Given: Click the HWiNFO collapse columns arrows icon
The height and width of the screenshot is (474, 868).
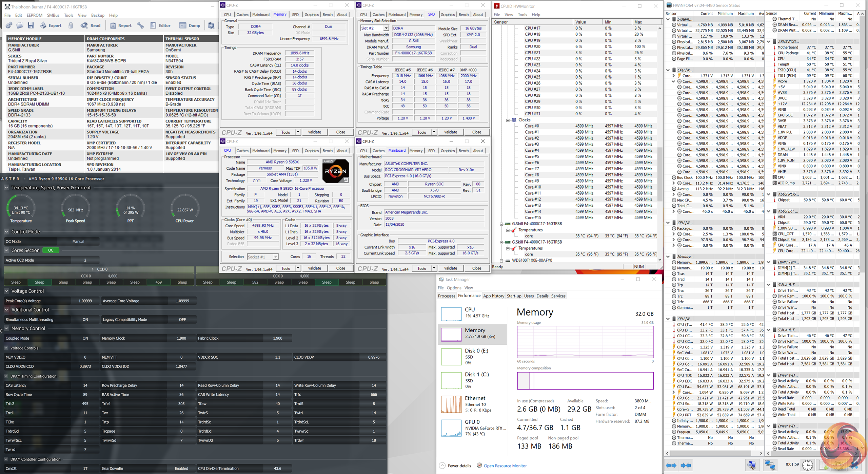Looking at the screenshot, I should [x=686, y=465].
